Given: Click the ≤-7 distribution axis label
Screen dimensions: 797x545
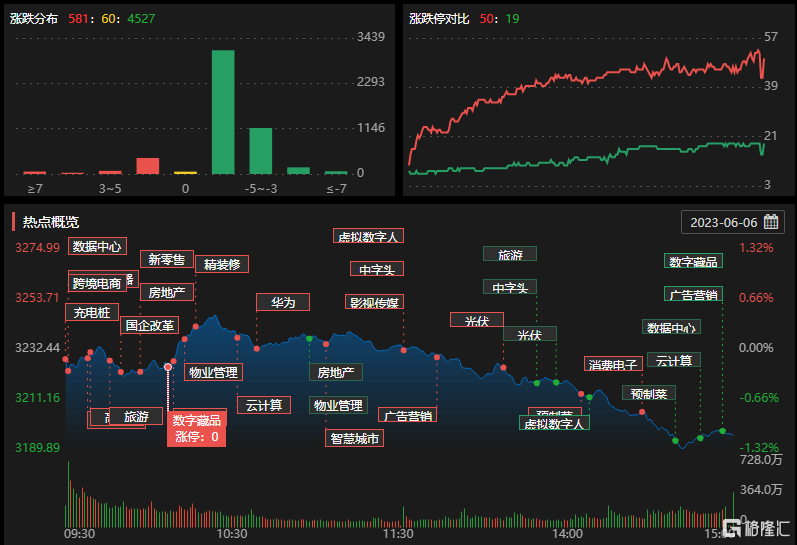Looking at the screenshot, I should point(336,189).
